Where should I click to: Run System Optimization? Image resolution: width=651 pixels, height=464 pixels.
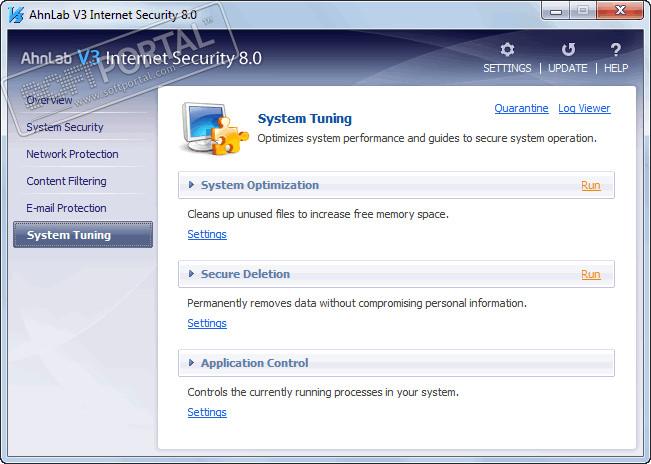click(x=591, y=185)
